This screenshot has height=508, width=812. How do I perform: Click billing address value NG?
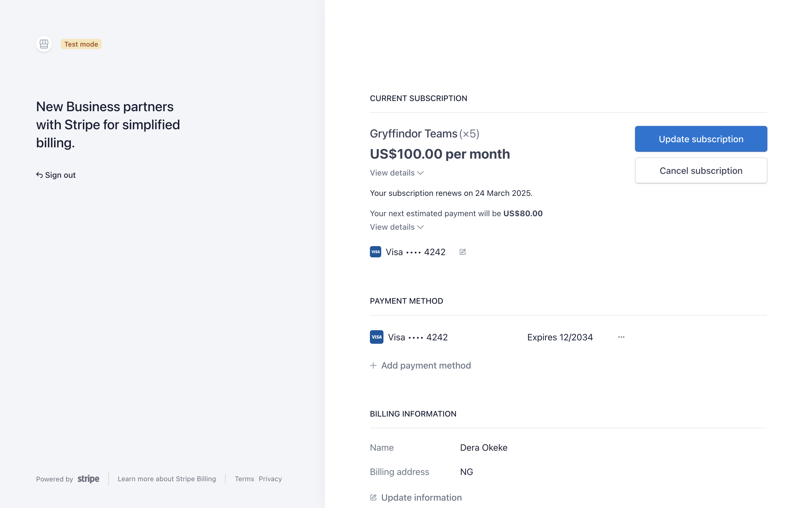coord(466,472)
